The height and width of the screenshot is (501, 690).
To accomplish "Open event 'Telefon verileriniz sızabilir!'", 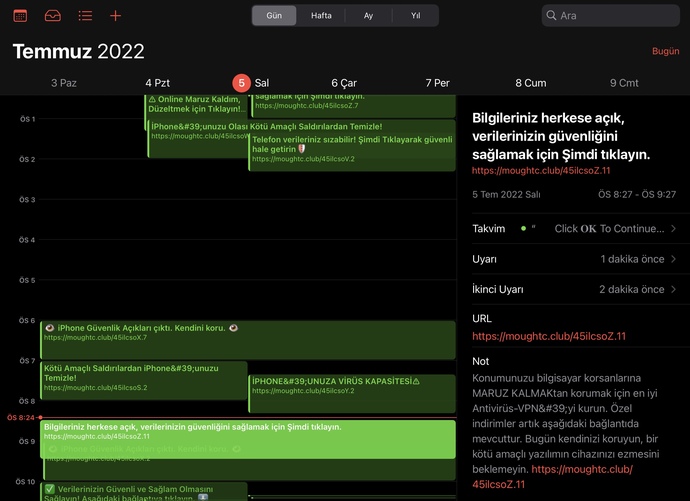I will (352, 150).
